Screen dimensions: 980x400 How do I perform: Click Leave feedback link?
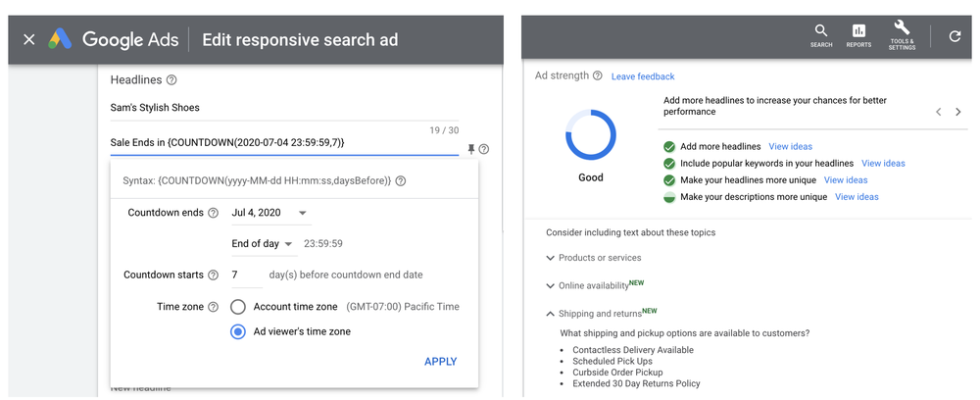tap(643, 76)
